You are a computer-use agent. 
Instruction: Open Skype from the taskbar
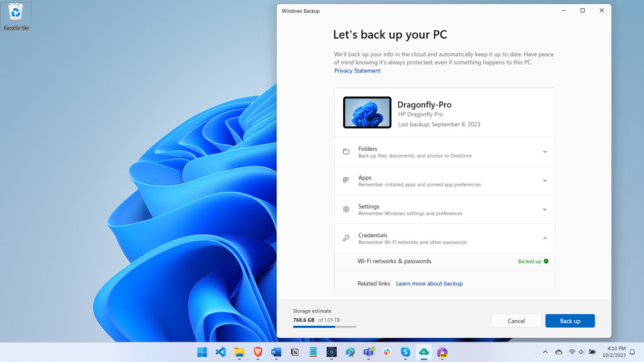pyautogui.click(x=405, y=352)
